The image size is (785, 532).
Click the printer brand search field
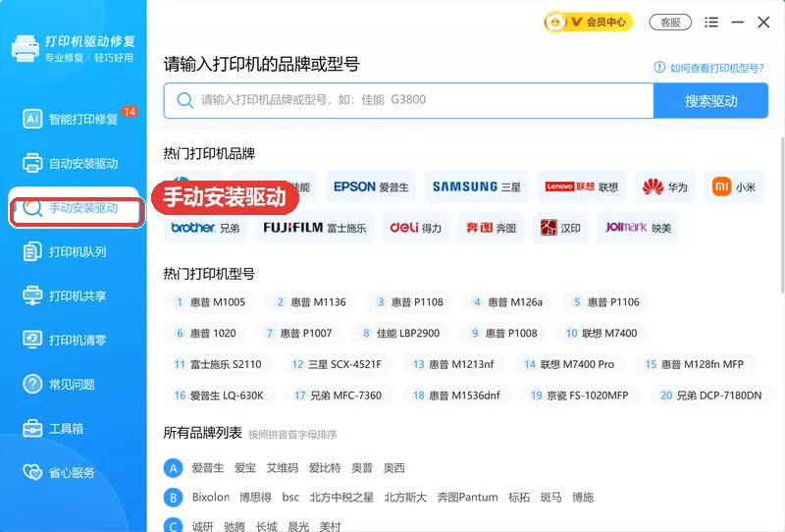(408, 100)
